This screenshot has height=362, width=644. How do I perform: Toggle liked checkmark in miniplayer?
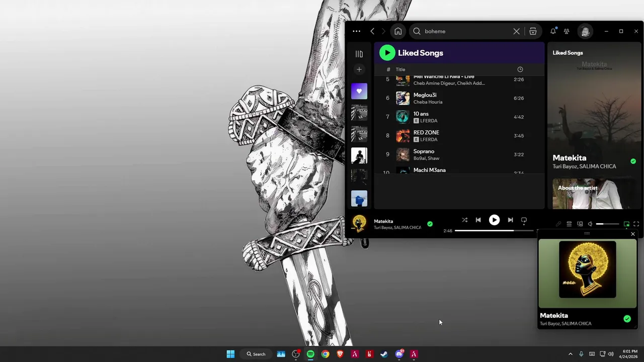tap(627, 319)
